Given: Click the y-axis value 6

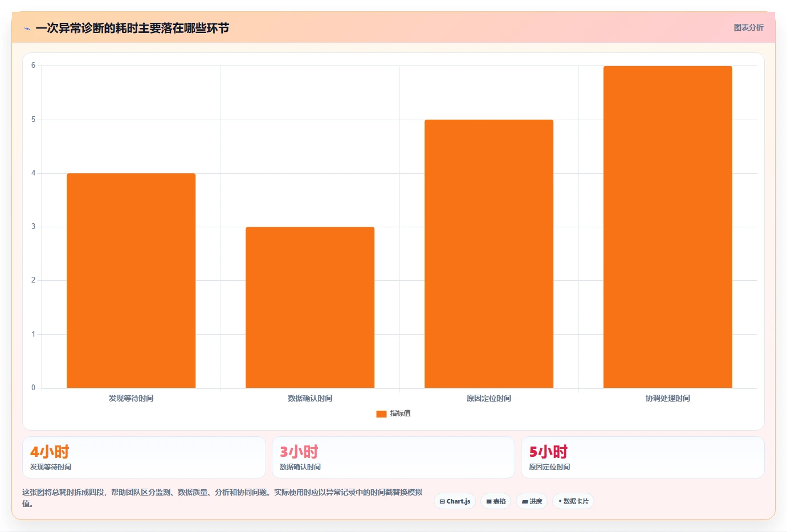Looking at the screenshot, I should [33, 66].
